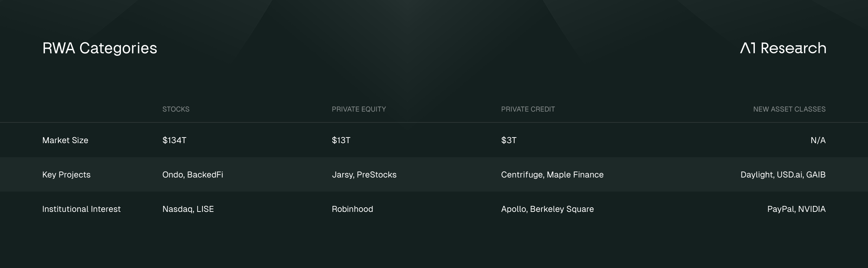Click the $134T stocks market size

point(174,140)
